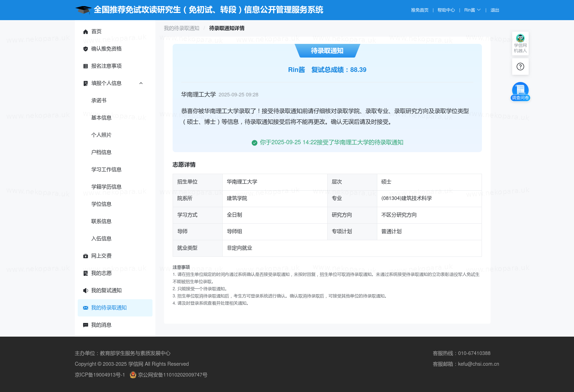
Task: Go to 我的志愿 menu item
Action: [x=101, y=273]
